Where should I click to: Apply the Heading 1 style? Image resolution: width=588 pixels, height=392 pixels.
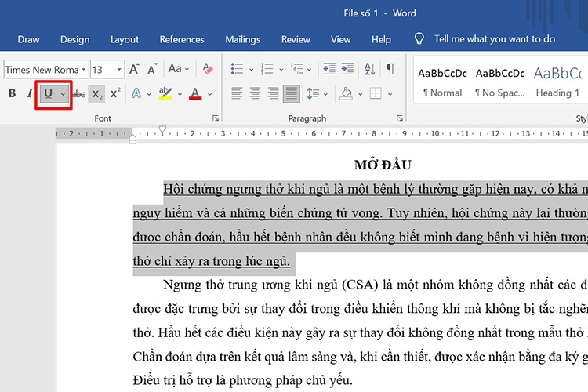point(558,82)
